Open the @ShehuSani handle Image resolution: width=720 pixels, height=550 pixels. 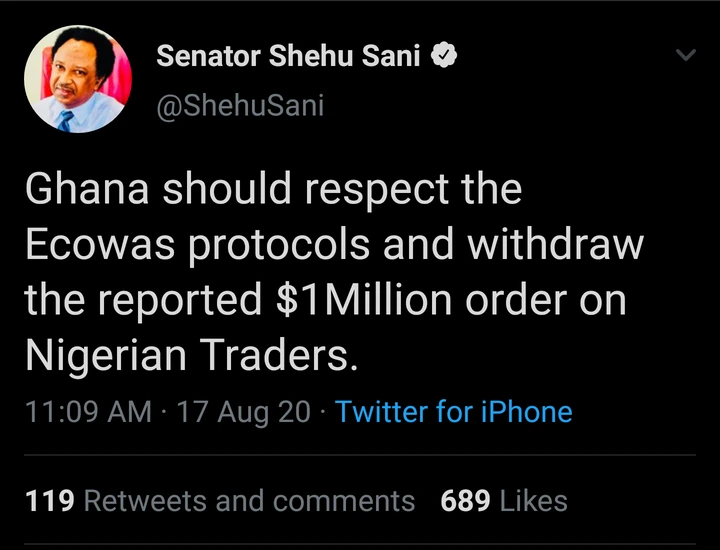240,106
